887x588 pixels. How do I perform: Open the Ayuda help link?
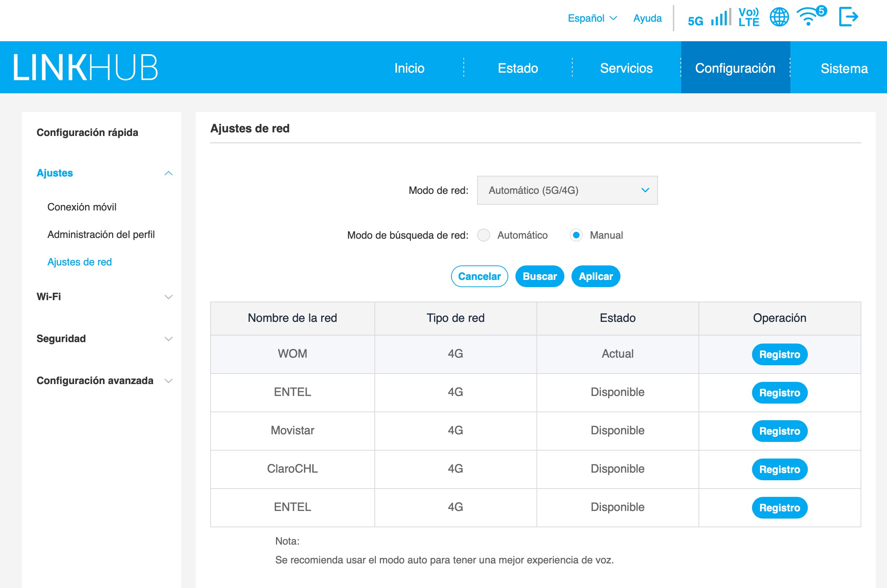[x=647, y=18]
